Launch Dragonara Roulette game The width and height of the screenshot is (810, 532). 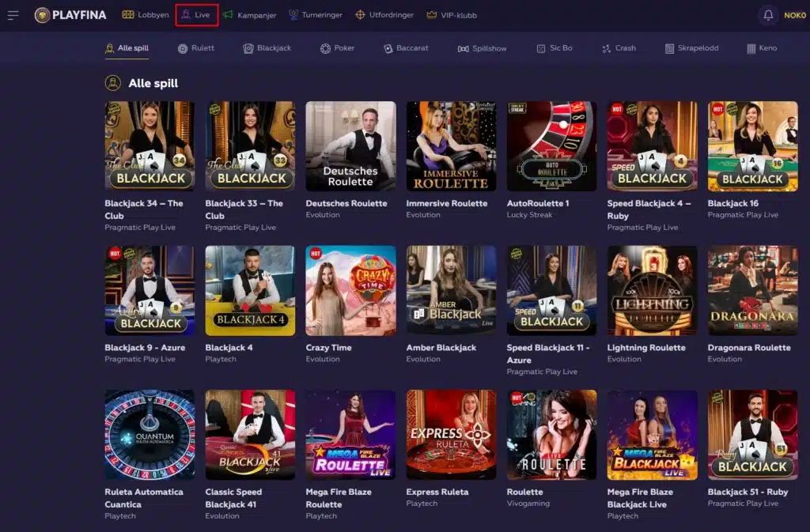[x=753, y=291]
